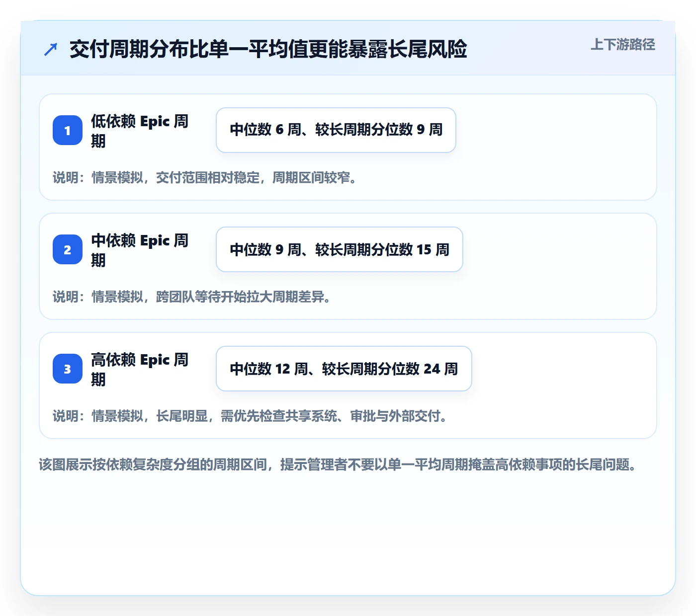Click the 中位数 9 周、较长周期分位数 15 周 box
The height and width of the screenshot is (616, 696).
[x=340, y=249]
